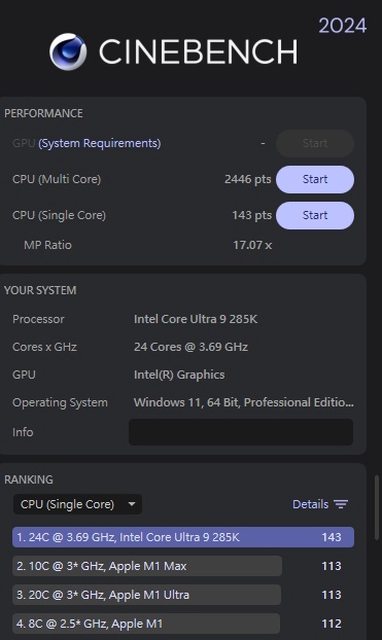Click the 143 pts single core score

tap(252, 215)
